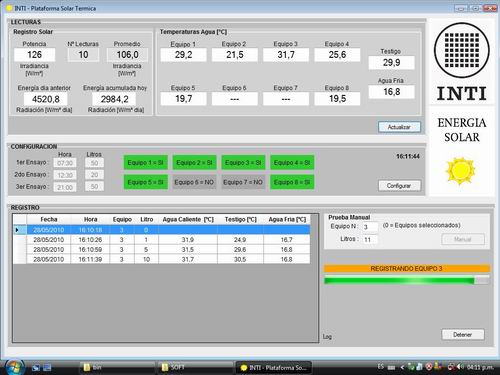
Task: Click the Detener button
Action: (x=463, y=335)
